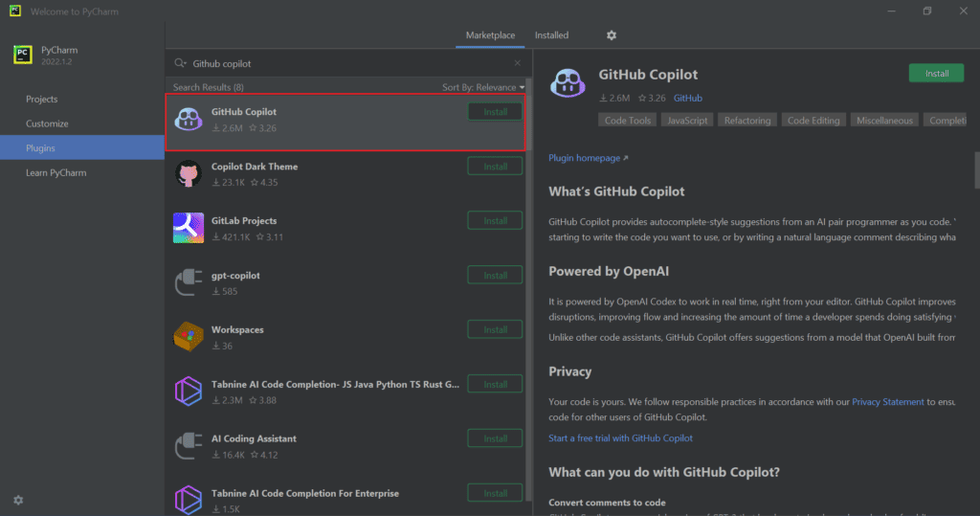The width and height of the screenshot is (980, 516).
Task: Install Copilot Dark Theme plugin
Action: tap(495, 167)
